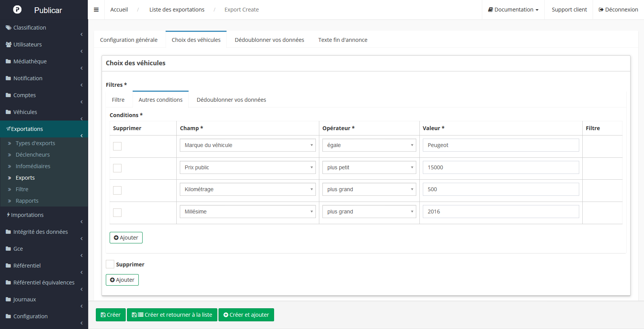Click the Journaux folder icon
Image resolution: width=644 pixels, height=329 pixels.
coord(8,299)
